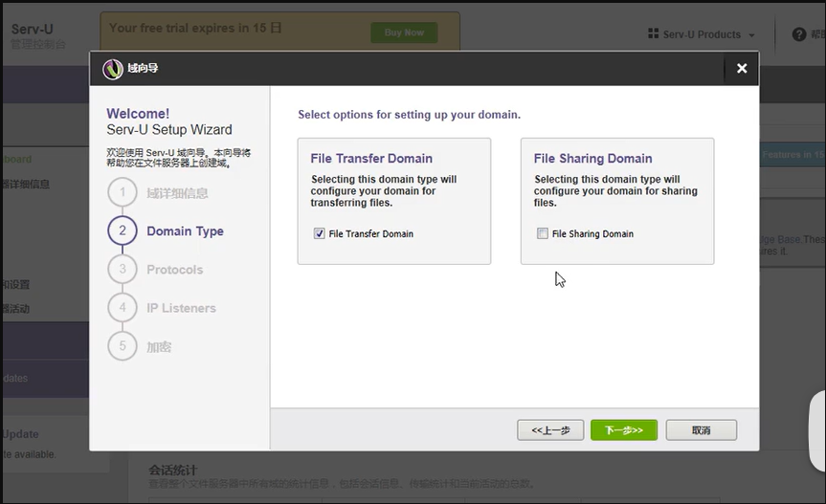
Task: Click the Welcome! heading in wizard sidebar
Action: [138, 114]
